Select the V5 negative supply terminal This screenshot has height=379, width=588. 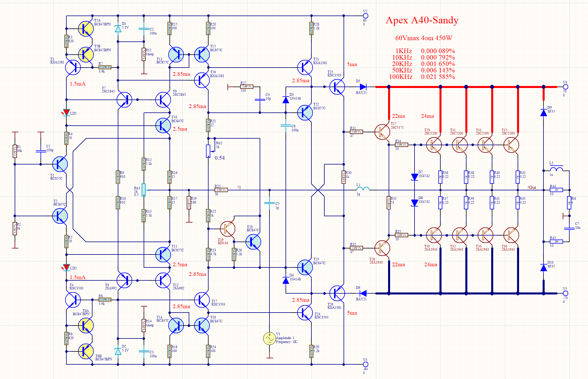click(565, 293)
